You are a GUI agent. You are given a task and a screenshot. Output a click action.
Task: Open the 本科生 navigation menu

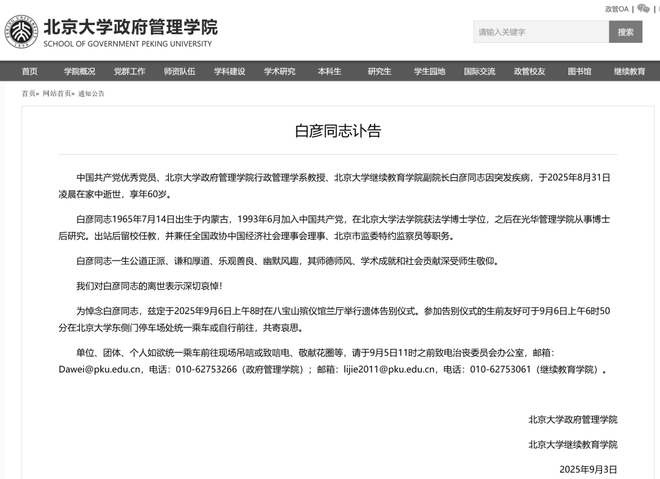click(x=329, y=71)
